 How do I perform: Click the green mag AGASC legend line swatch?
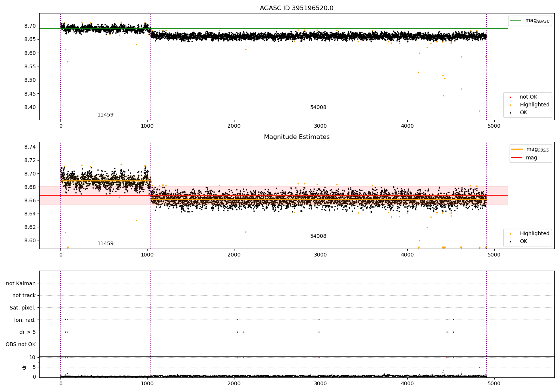point(516,21)
